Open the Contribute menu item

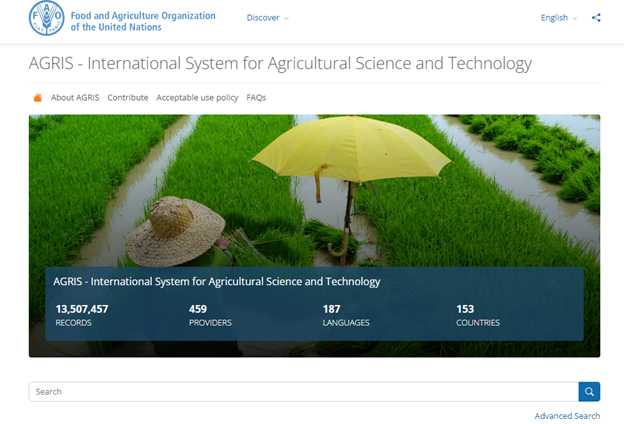[128, 98]
